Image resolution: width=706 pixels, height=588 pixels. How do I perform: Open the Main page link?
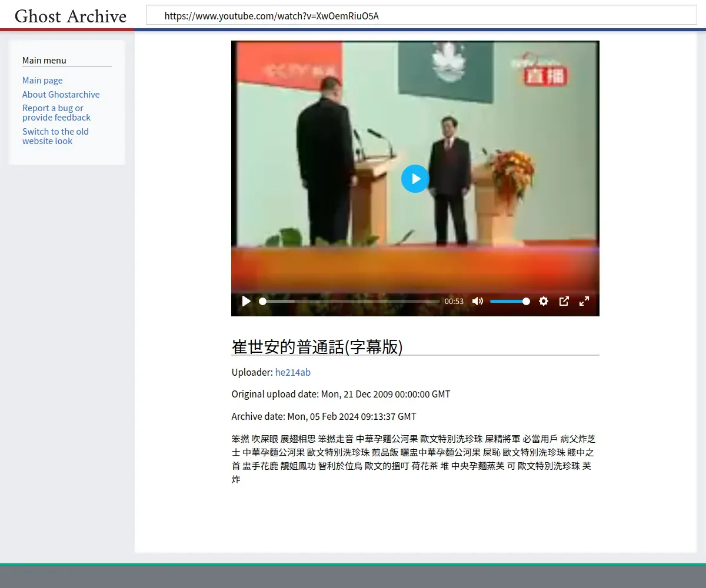tap(42, 81)
